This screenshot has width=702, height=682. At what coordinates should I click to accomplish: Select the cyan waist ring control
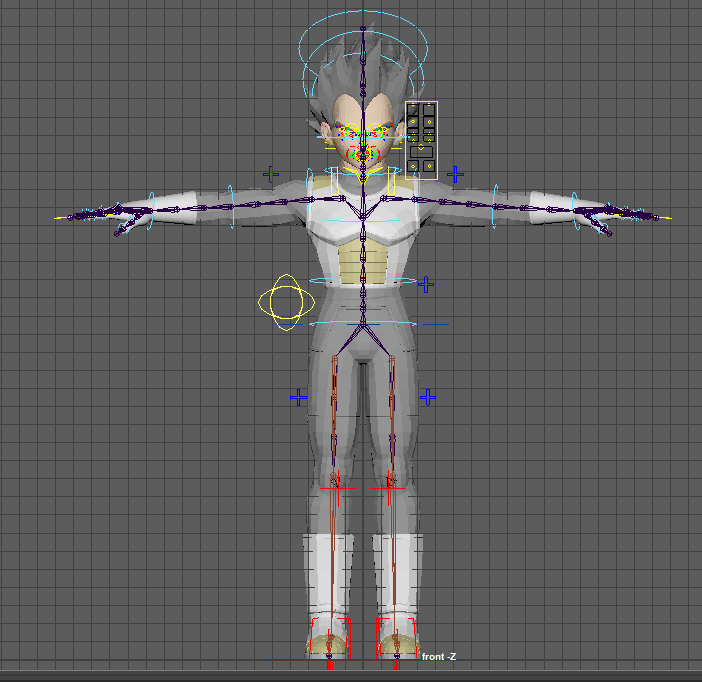click(363, 281)
